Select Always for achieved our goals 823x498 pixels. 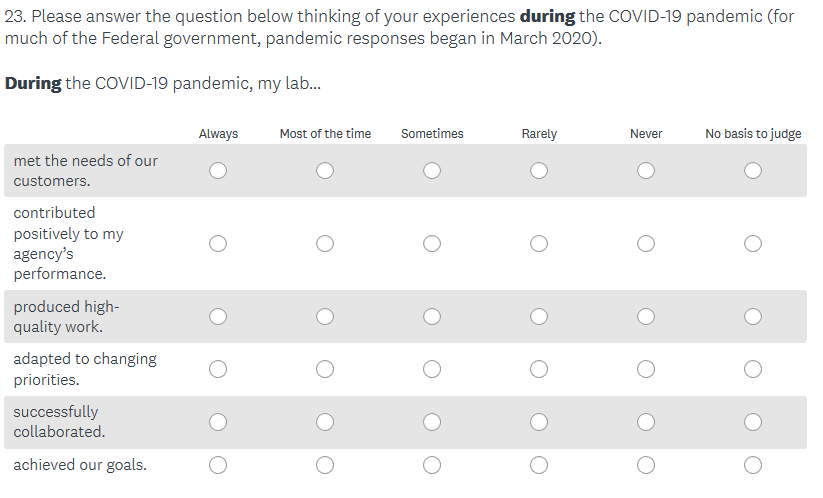pyautogui.click(x=218, y=464)
